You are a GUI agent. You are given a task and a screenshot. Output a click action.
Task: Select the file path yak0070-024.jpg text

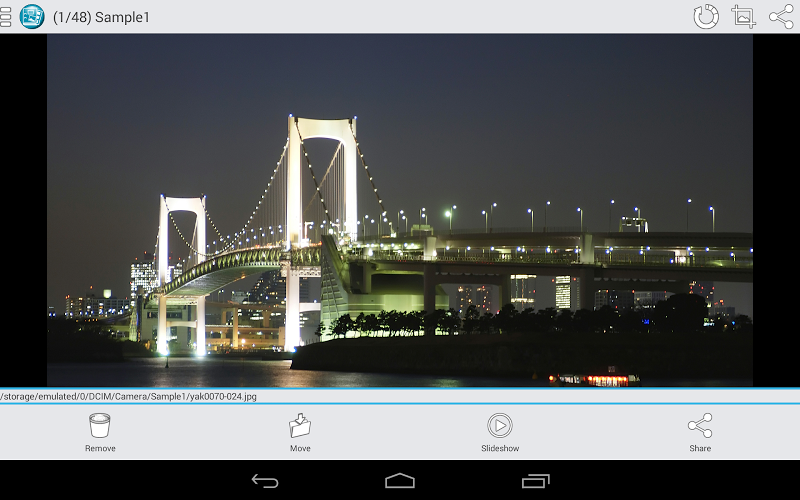coord(128,396)
